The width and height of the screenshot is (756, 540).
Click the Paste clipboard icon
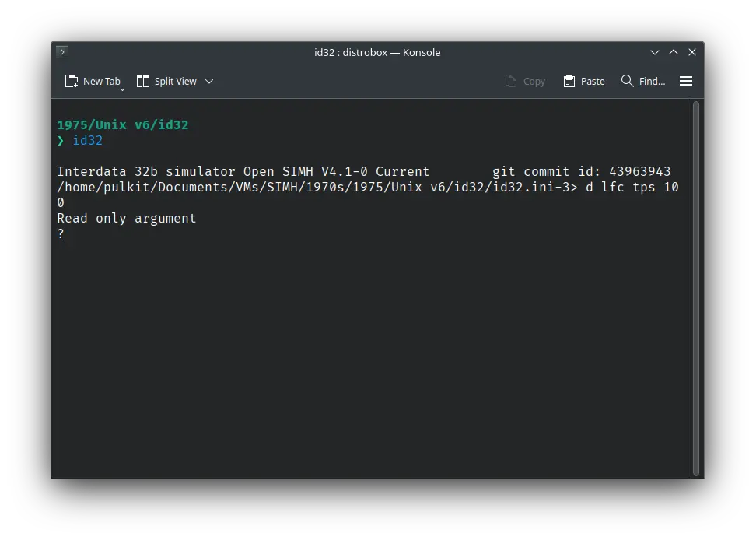[x=569, y=81]
